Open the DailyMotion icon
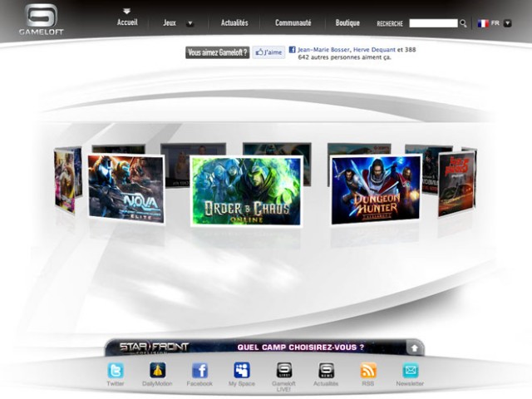The image size is (532, 399). (x=157, y=370)
